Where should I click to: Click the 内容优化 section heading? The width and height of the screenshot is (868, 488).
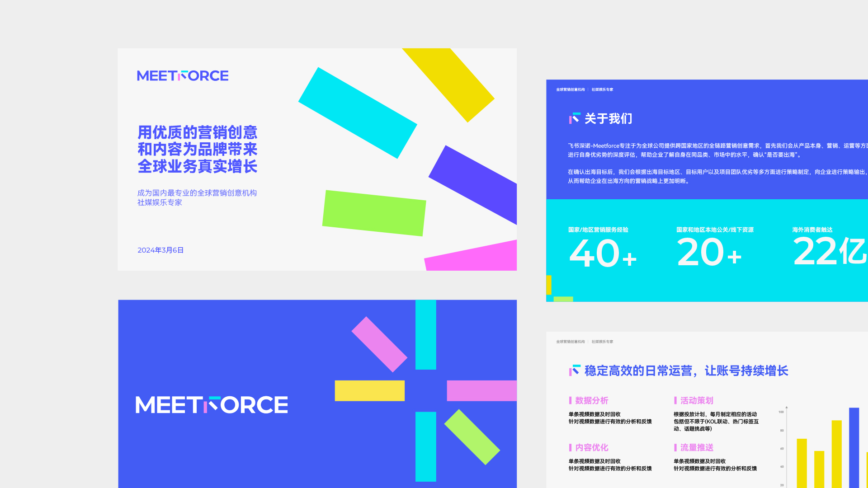click(591, 447)
